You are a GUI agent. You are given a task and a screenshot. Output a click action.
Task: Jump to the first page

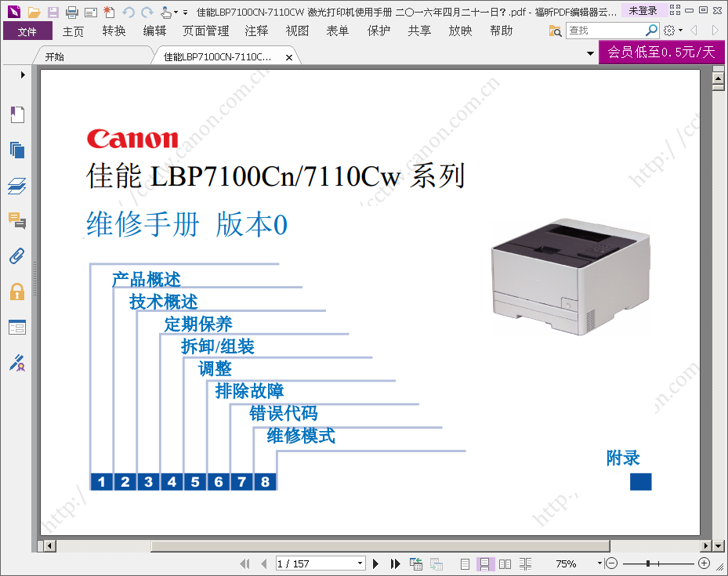pos(245,563)
